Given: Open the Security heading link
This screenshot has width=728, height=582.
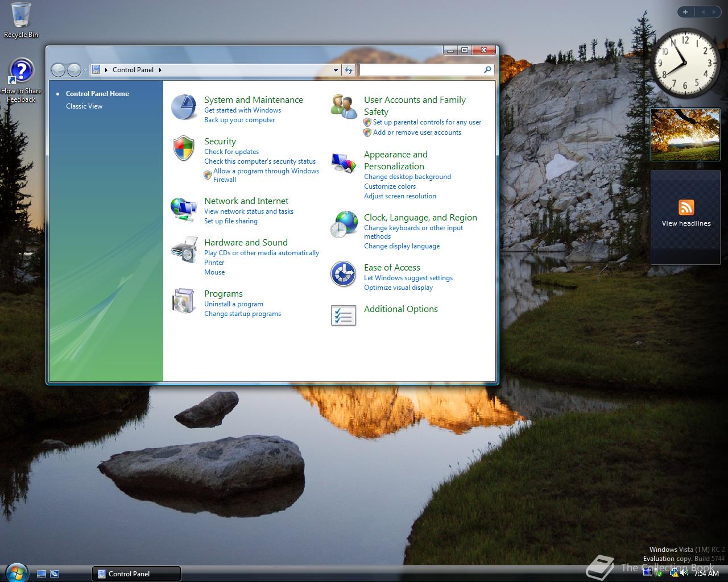Looking at the screenshot, I should point(220,142).
